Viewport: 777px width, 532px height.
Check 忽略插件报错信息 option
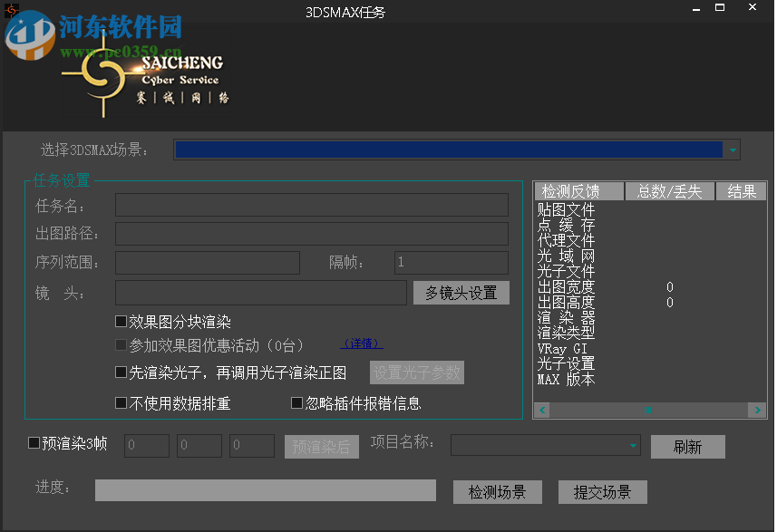[x=296, y=401]
